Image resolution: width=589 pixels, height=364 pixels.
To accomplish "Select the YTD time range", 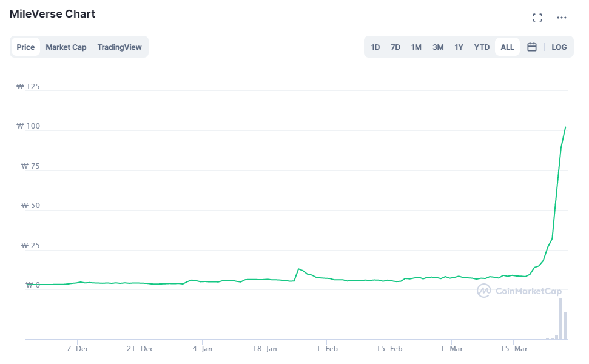I will point(482,47).
